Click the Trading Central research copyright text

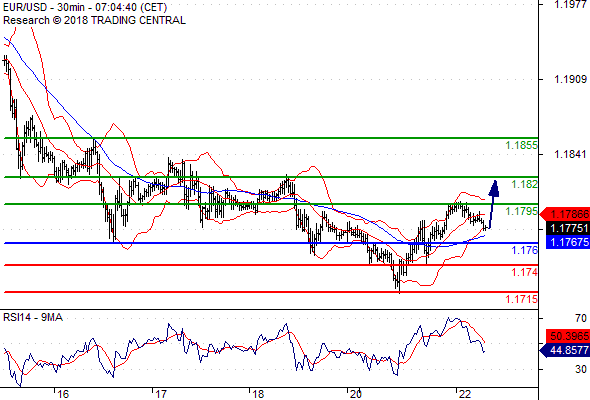click(x=94, y=20)
